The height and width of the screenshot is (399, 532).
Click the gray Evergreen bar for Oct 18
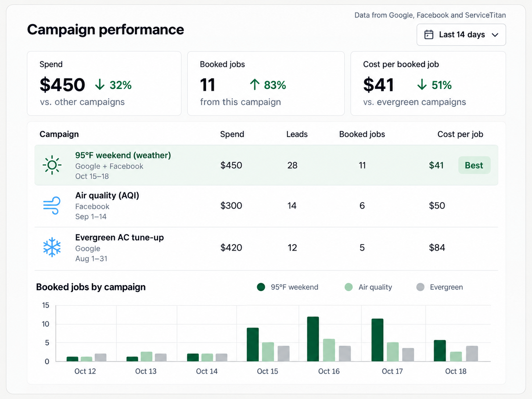pos(472,353)
